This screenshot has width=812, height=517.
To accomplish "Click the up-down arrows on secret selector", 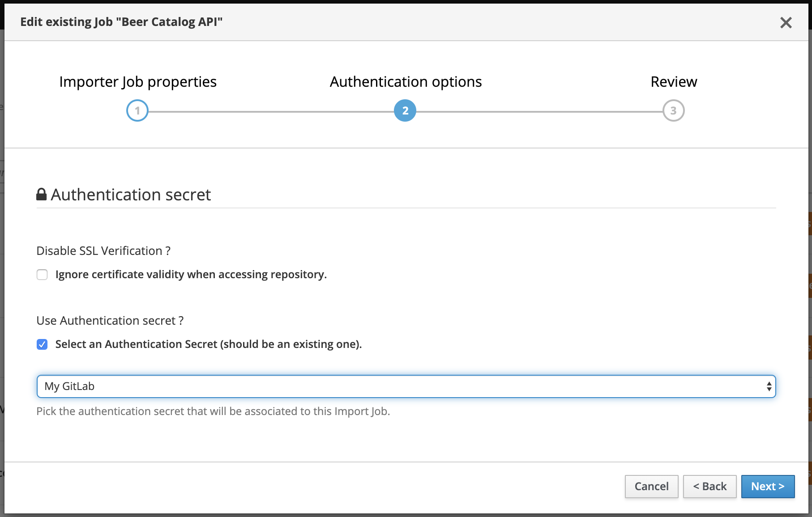I will click(769, 386).
